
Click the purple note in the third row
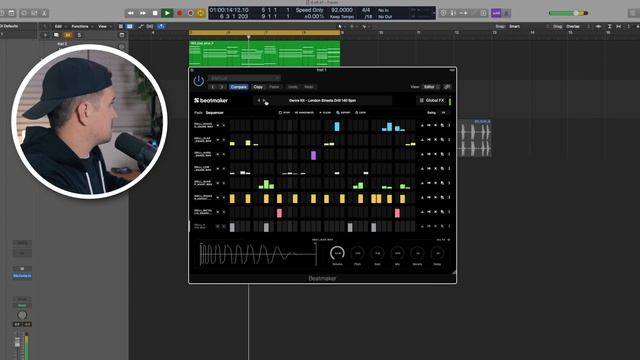313,155
